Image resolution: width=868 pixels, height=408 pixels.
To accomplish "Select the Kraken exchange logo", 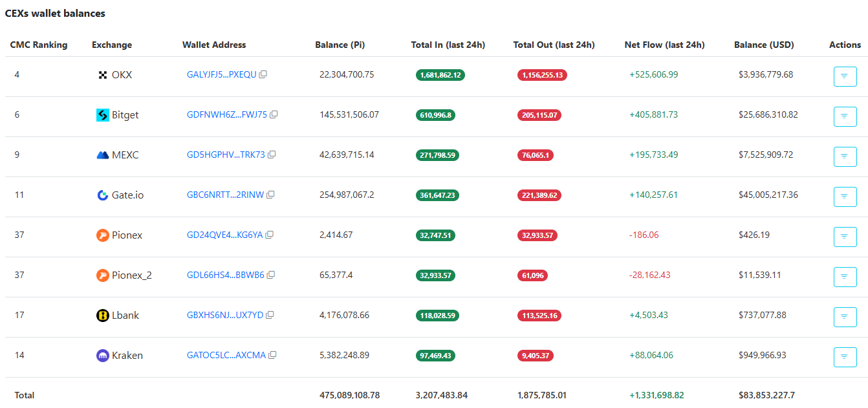I will [103, 355].
